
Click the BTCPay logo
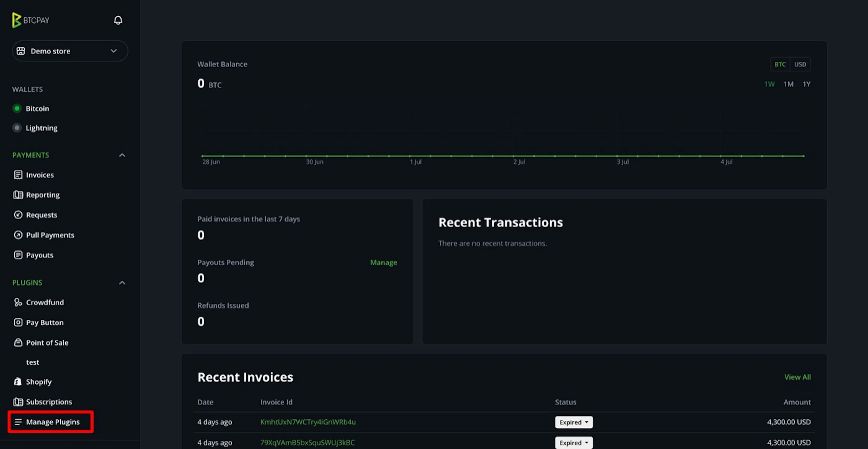coord(31,20)
